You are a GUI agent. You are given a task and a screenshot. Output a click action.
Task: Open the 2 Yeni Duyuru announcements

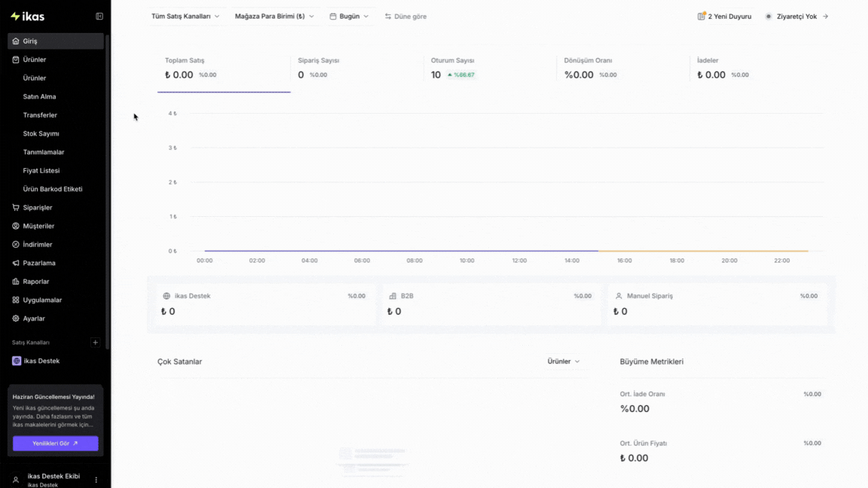[x=724, y=17]
